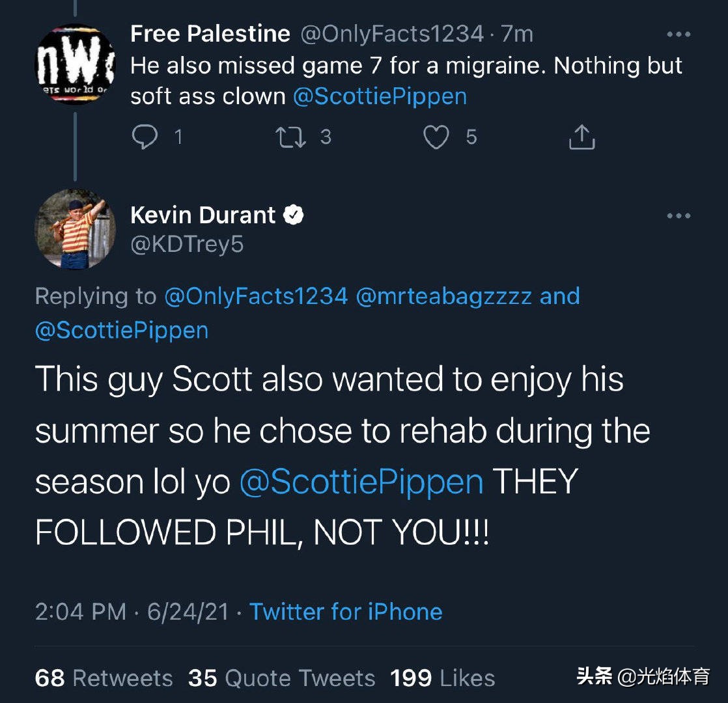Share the Free Palestine tweet
728x703 pixels.
pos(581,137)
